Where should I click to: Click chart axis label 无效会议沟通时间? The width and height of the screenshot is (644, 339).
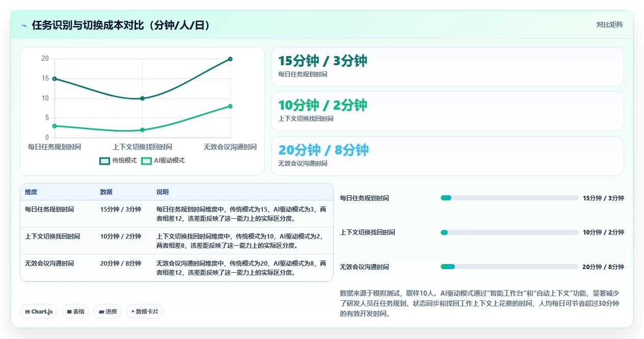(230, 147)
